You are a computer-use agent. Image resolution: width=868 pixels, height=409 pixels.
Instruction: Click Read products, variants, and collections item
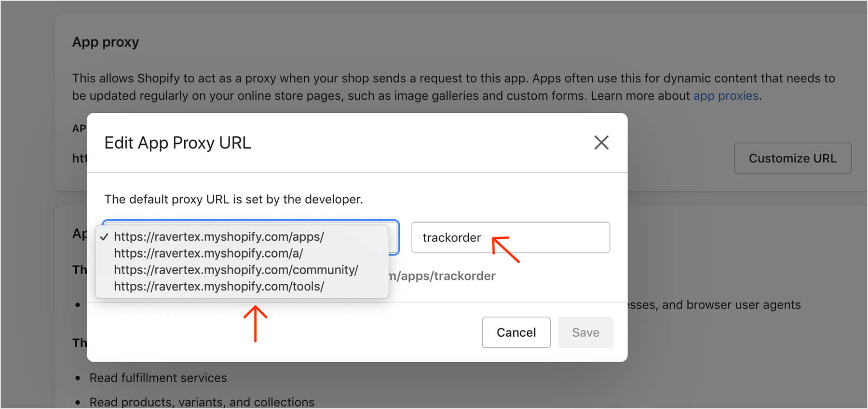point(202,402)
